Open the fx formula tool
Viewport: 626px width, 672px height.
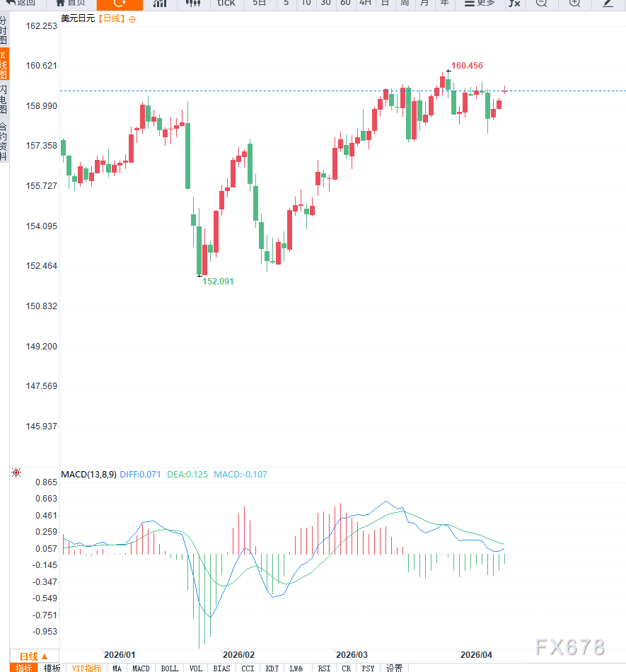tap(514, 4)
